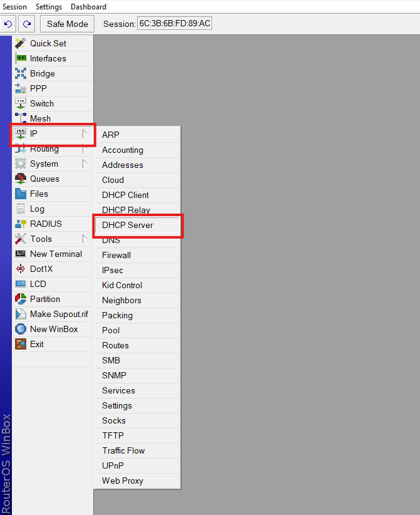Expand the System submenu arrow
The image size is (420, 515).
pyautogui.click(x=85, y=164)
